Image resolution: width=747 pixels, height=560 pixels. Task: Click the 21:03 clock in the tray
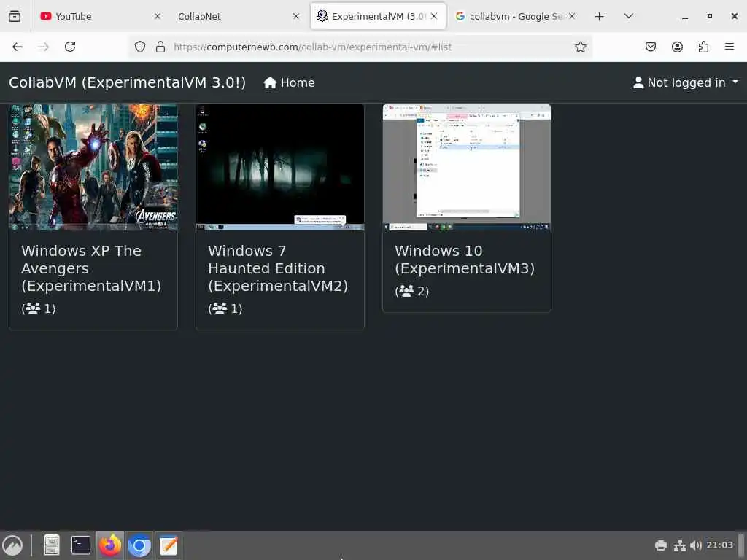pyautogui.click(x=719, y=545)
